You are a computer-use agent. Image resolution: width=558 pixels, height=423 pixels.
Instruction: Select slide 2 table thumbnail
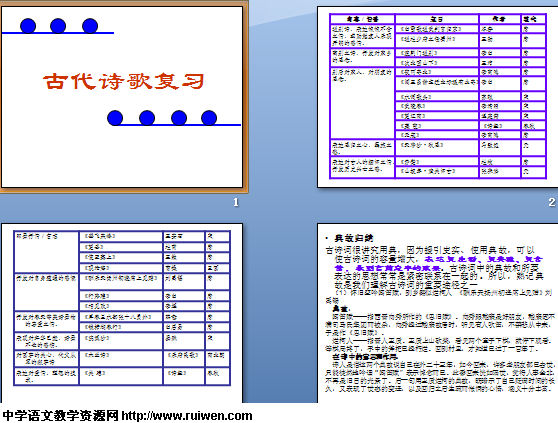[437, 97]
